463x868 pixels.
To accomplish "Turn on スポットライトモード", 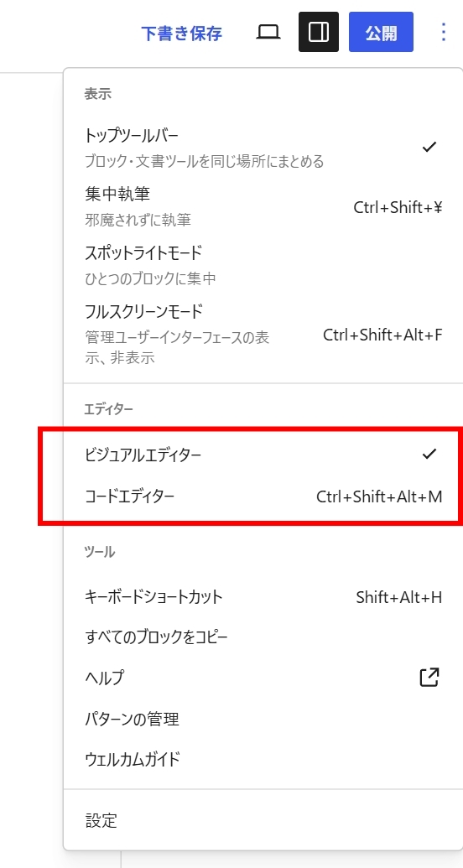I will point(263,266).
